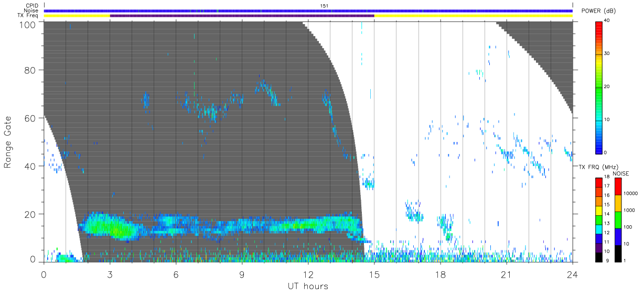Click the 21 tick on the UT hours axis
This screenshot has width=644, height=297.
click(x=506, y=274)
